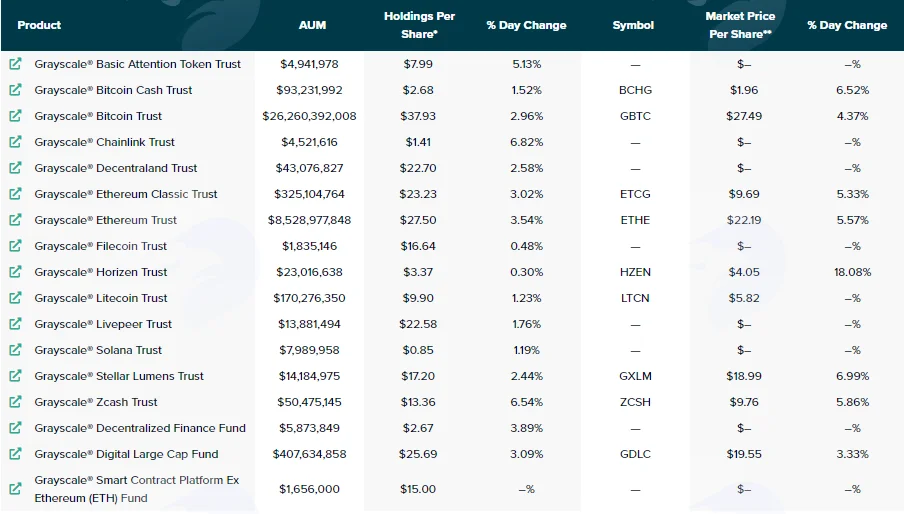
Task: Click the Holdings Per Share column header
Action: 419,25
